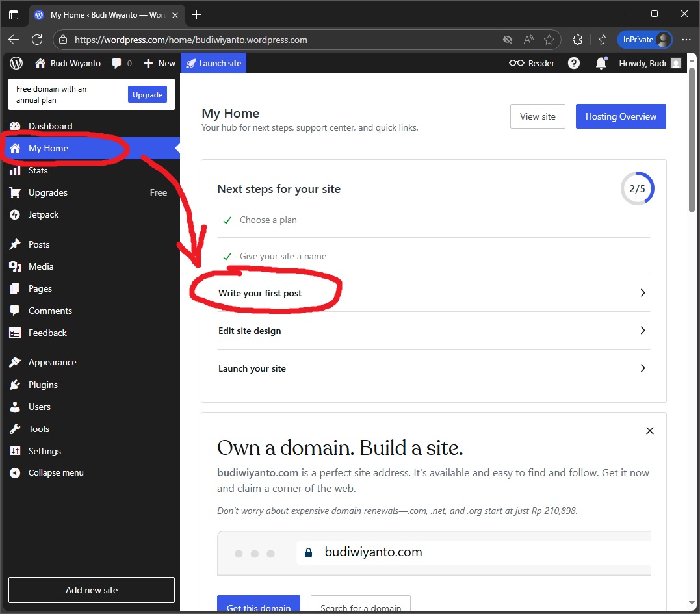
Task: Click the 2/5 progress ring
Action: [637, 189]
